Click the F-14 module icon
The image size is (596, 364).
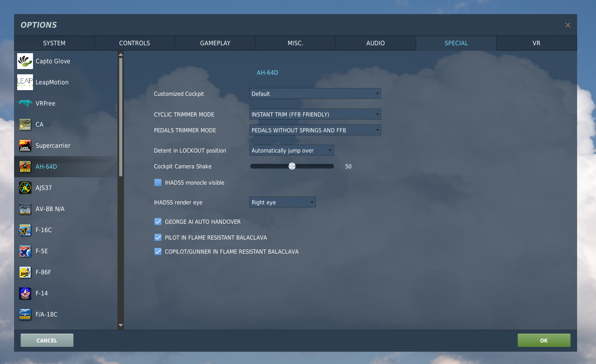pyautogui.click(x=25, y=293)
